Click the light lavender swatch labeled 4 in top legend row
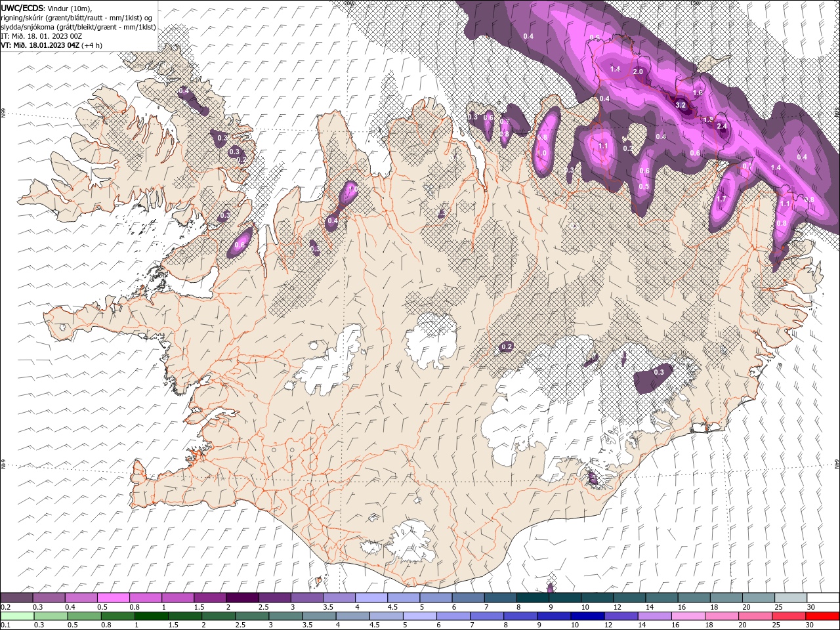Image resolution: width=840 pixels, height=630 pixels. 371,598
